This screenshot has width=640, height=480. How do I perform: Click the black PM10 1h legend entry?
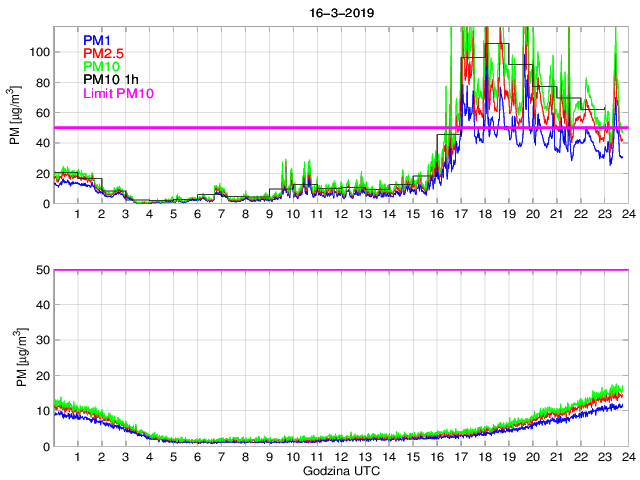click(112, 80)
